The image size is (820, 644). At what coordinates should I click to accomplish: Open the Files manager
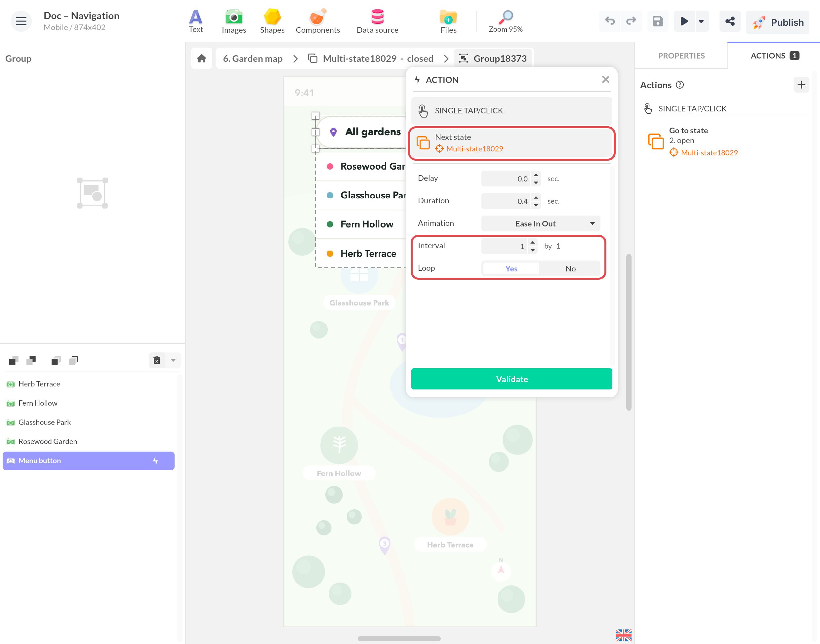(448, 21)
